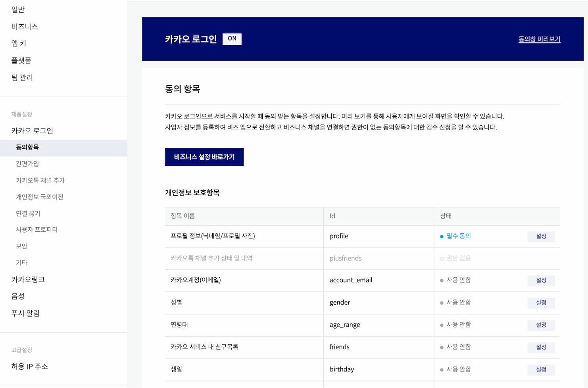Open the 간편가입 submenu
Viewport: 588px width, 388px height.
point(27,163)
